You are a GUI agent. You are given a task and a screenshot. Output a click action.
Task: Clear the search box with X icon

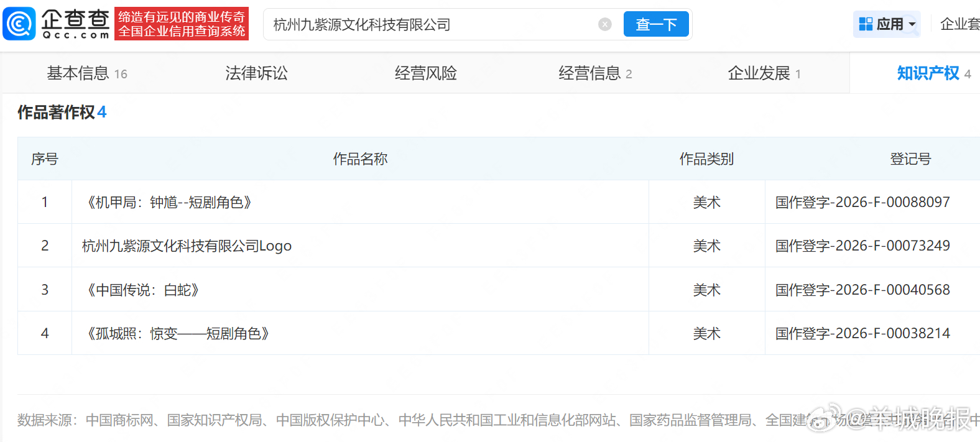pos(605,24)
